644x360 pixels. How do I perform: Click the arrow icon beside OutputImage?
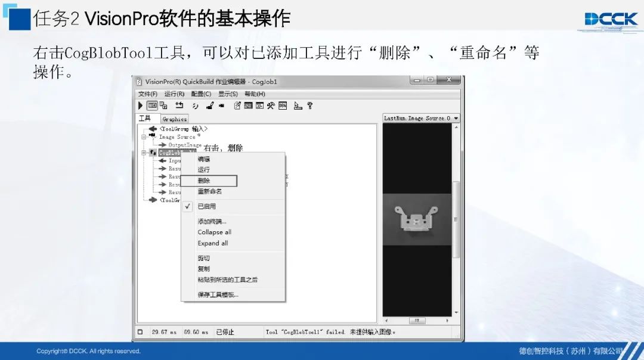pyautogui.click(x=163, y=144)
